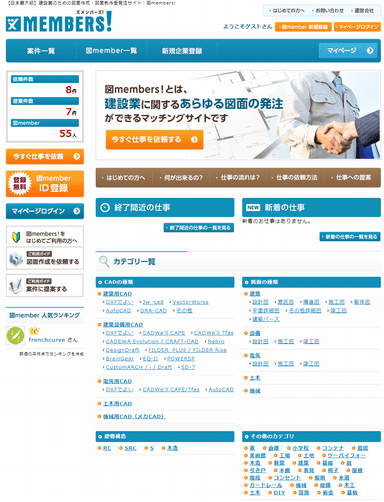Click the frenchcurve user avatar
Viewport: 384px width, 502px height.
(15, 336)
